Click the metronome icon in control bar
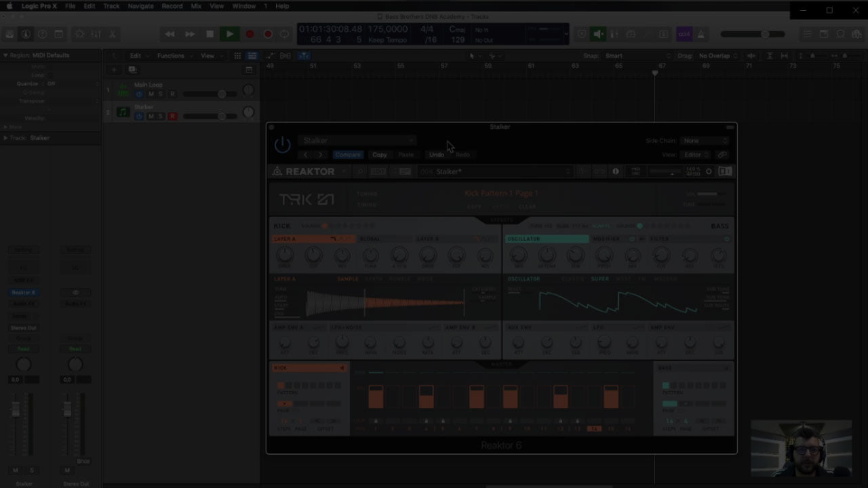Image resolution: width=868 pixels, height=488 pixels. 701,34
